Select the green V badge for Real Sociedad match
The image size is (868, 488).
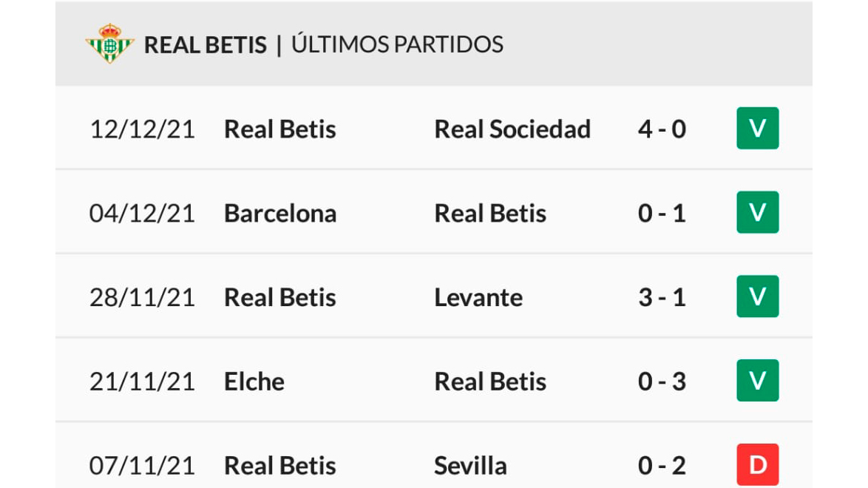(x=757, y=128)
